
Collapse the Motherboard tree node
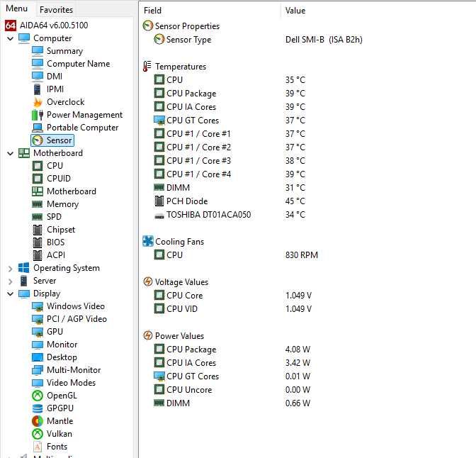[x=11, y=153]
